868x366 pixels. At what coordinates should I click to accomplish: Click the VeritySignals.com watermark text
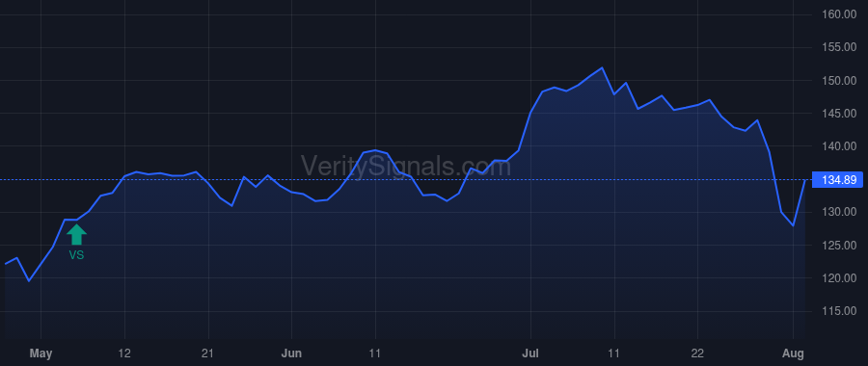coord(406,166)
